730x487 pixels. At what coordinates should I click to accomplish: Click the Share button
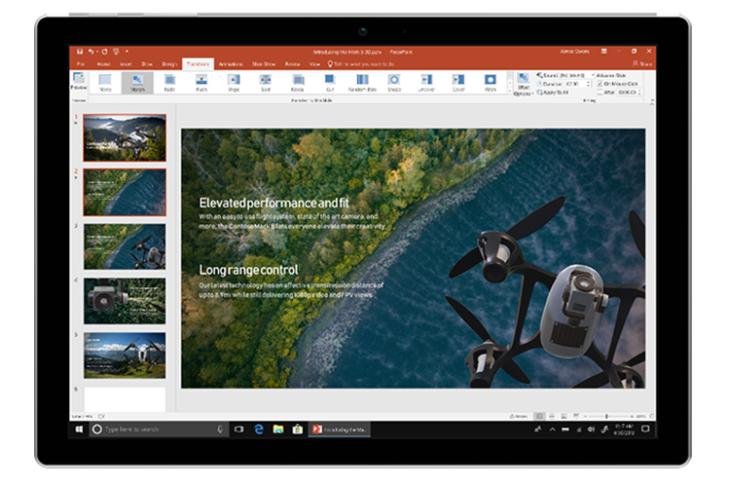pyautogui.click(x=642, y=64)
